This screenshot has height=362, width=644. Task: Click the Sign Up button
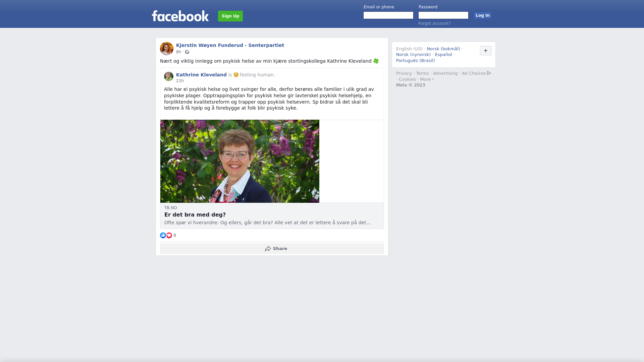tap(230, 16)
